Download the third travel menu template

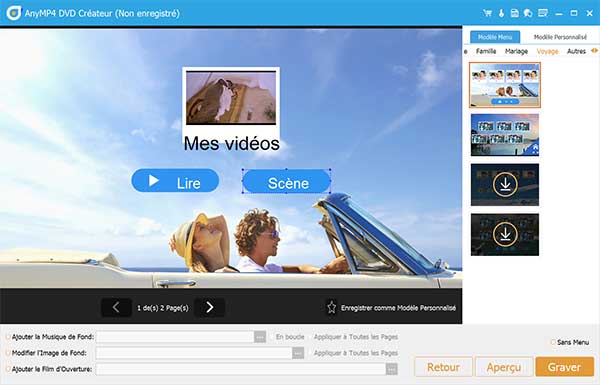click(505, 184)
